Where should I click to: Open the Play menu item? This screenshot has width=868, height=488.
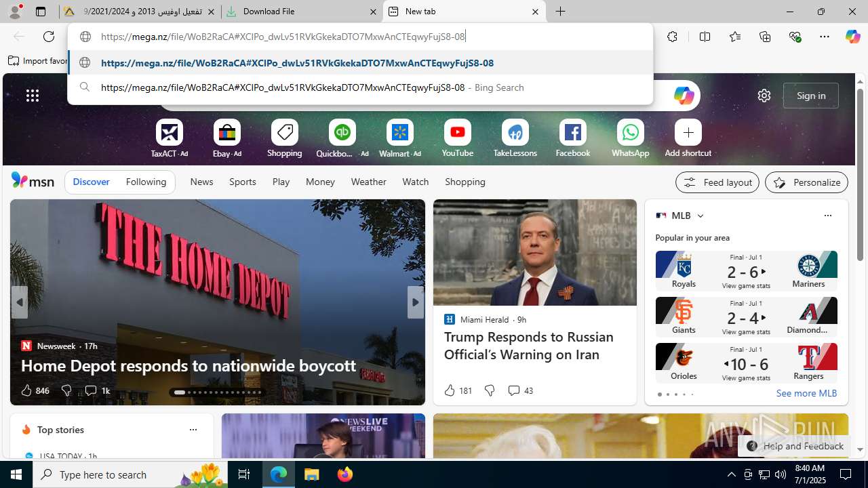(x=281, y=182)
